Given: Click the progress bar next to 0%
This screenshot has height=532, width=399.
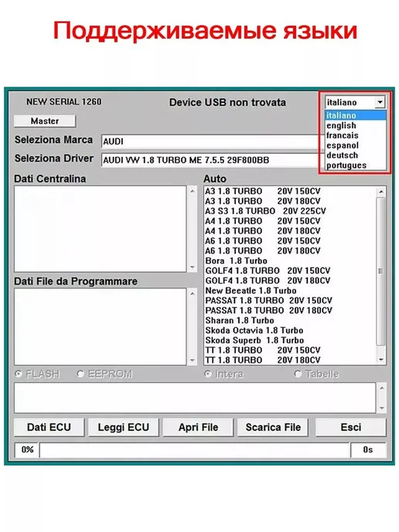Looking at the screenshot, I should (194, 450).
